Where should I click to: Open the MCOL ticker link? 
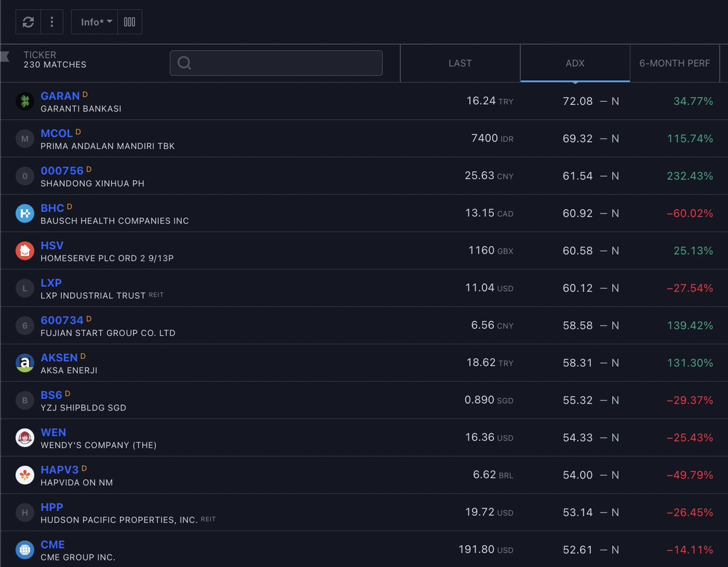click(56, 133)
